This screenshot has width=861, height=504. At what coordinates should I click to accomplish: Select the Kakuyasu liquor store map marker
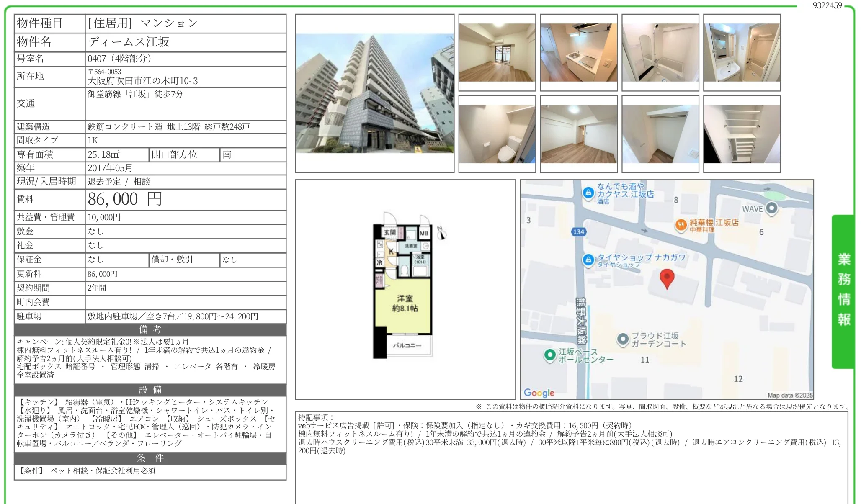[588, 193]
